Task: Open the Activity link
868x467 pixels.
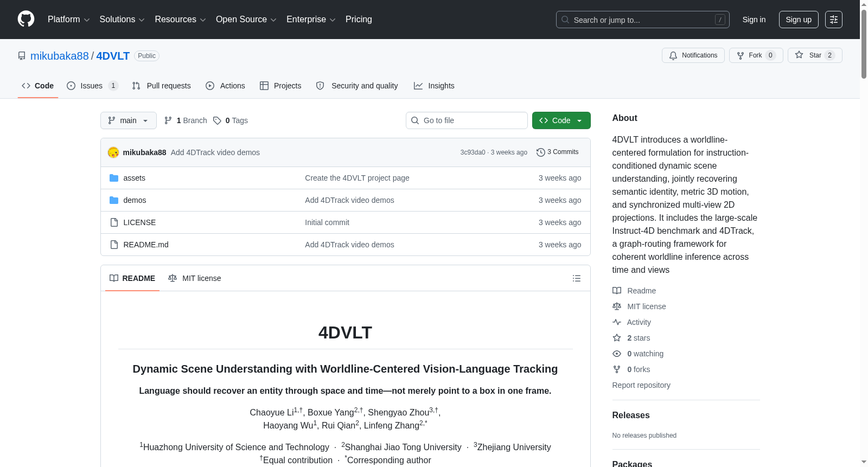Action: (631, 322)
